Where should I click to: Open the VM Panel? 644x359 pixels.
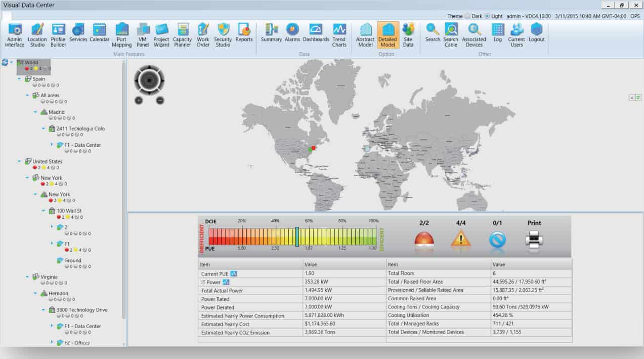[143, 35]
